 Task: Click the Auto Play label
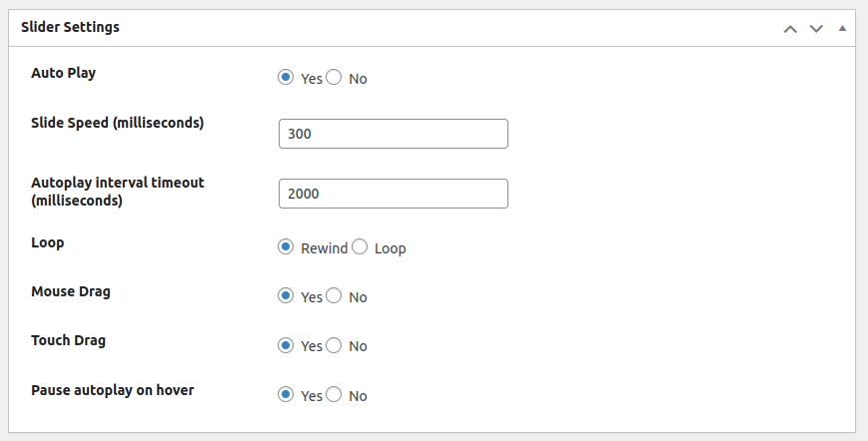tap(64, 73)
